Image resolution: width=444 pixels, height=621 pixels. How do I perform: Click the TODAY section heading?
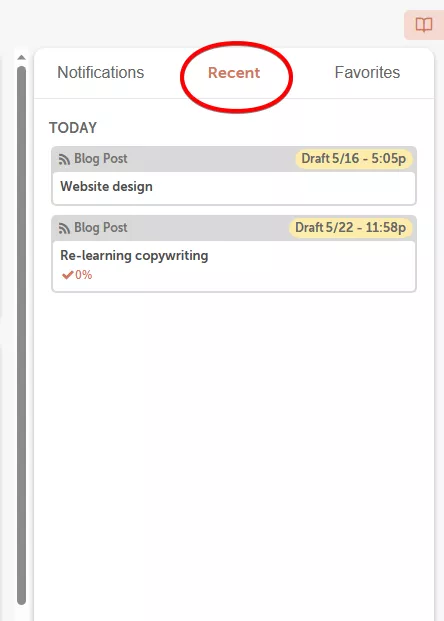73,128
